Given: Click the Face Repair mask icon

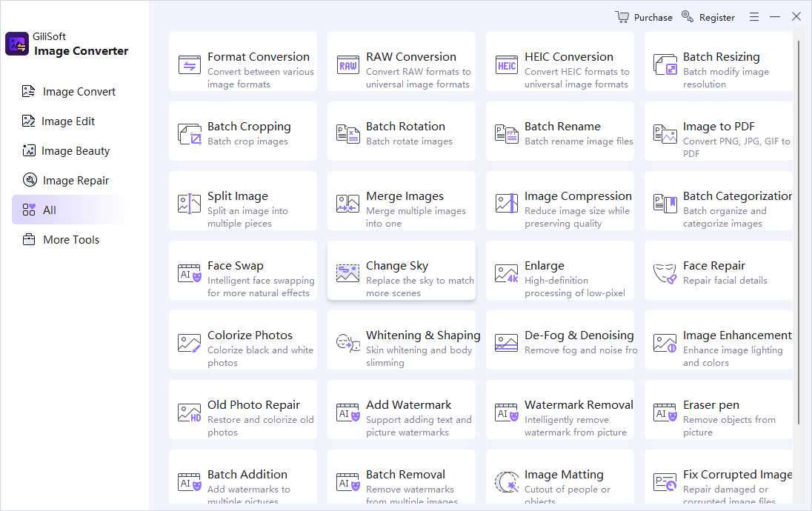Looking at the screenshot, I should pyautogui.click(x=665, y=273).
